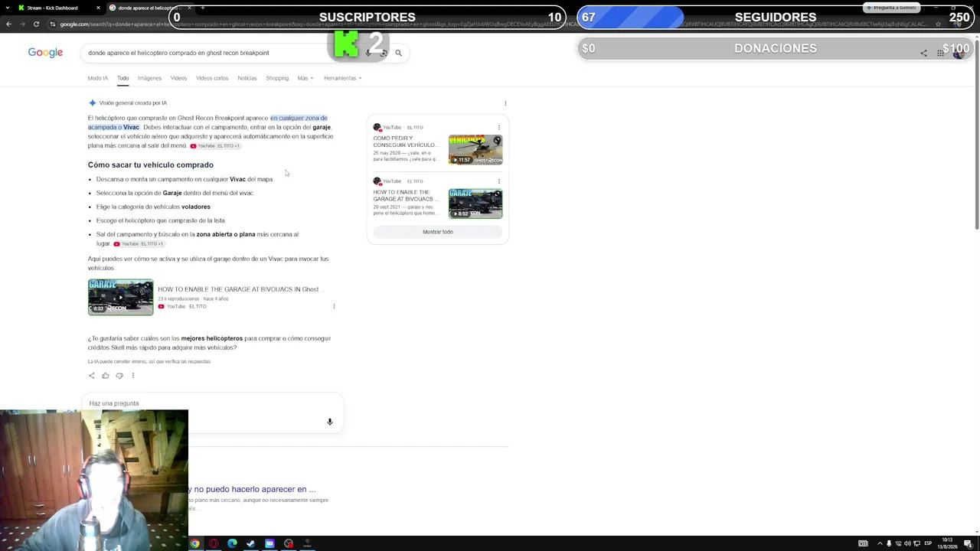The width and height of the screenshot is (980, 551).
Task: Open more options beside the thumbs down
Action: tap(133, 376)
